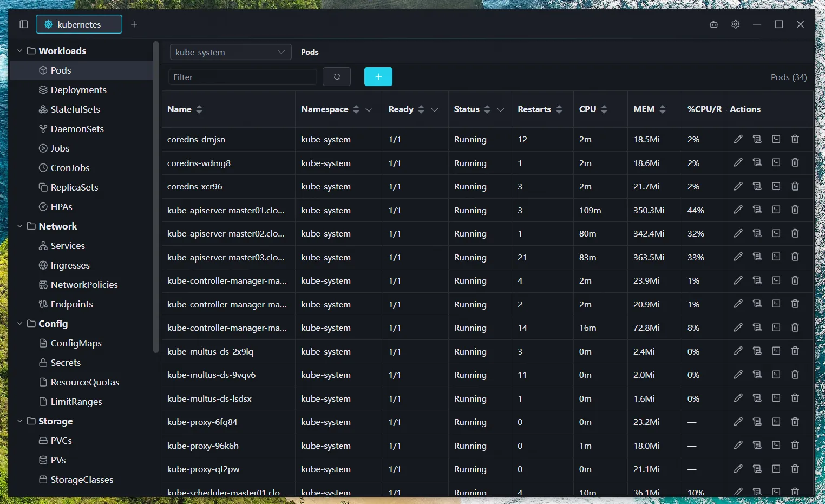The height and width of the screenshot is (504, 825).
Task: Select the Pods item in sidebar
Action: click(82, 70)
